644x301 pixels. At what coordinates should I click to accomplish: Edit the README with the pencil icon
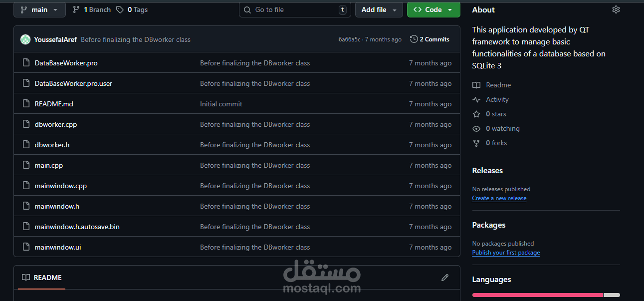444,278
